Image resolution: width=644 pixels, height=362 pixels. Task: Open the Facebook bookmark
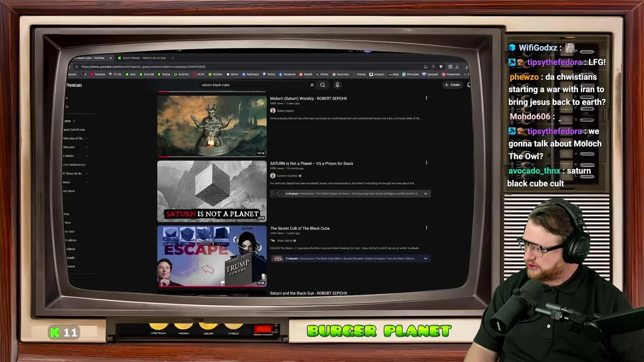[287, 74]
